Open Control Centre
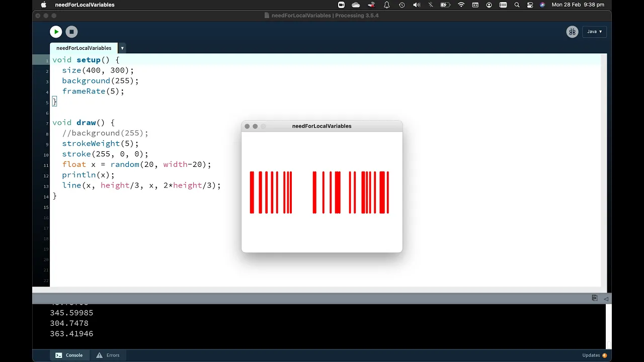The height and width of the screenshot is (362, 644). coord(530,5)
